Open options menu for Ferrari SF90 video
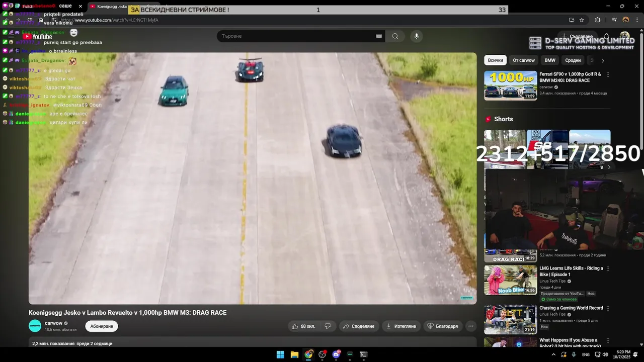644x362 pixels. click(608, 74)
